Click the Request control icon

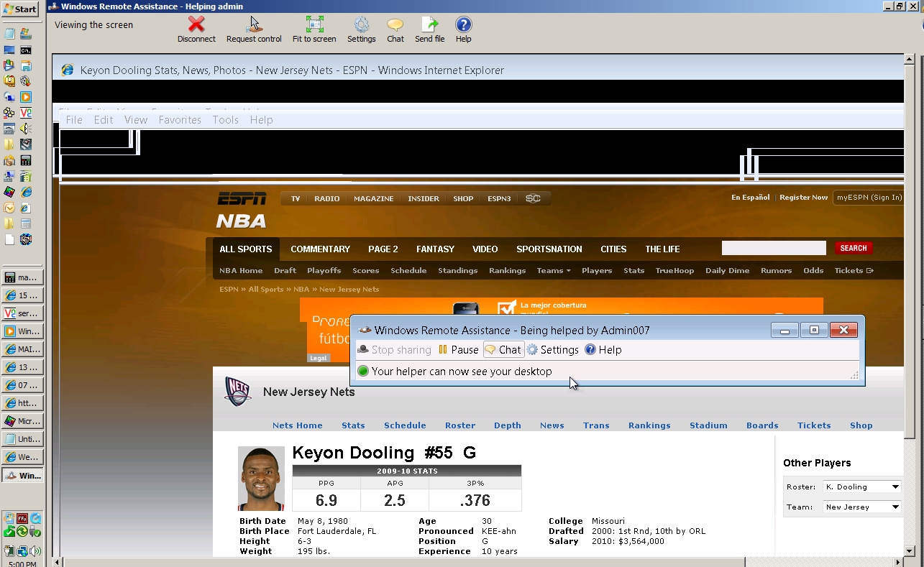[254, 30]
